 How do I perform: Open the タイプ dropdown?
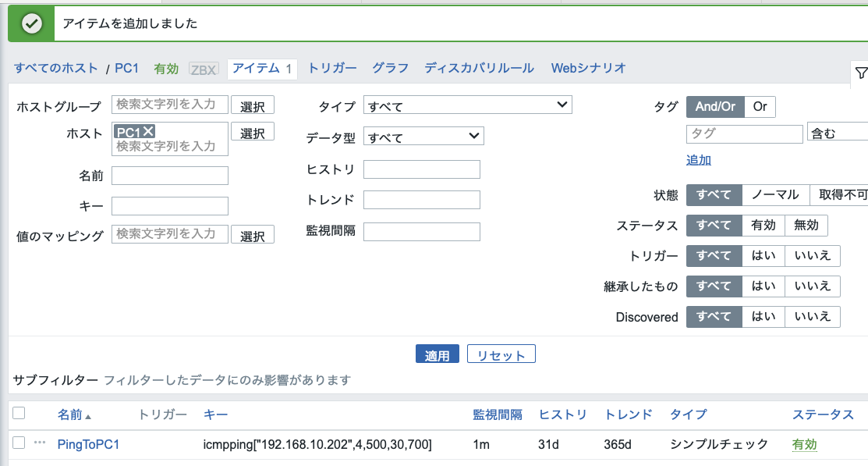(467, 104)
